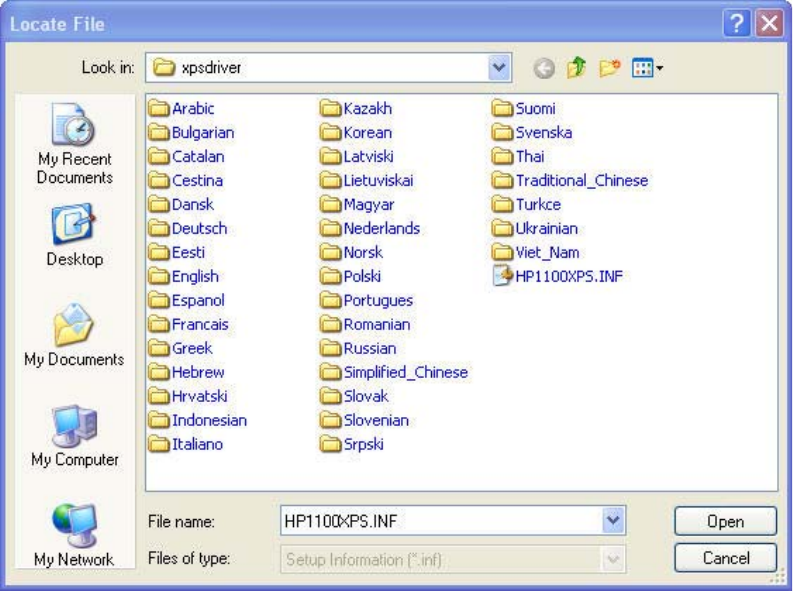Select the Russian folder
The height and width of the screenshot is (591, 793).
click(x=358, y=348)
